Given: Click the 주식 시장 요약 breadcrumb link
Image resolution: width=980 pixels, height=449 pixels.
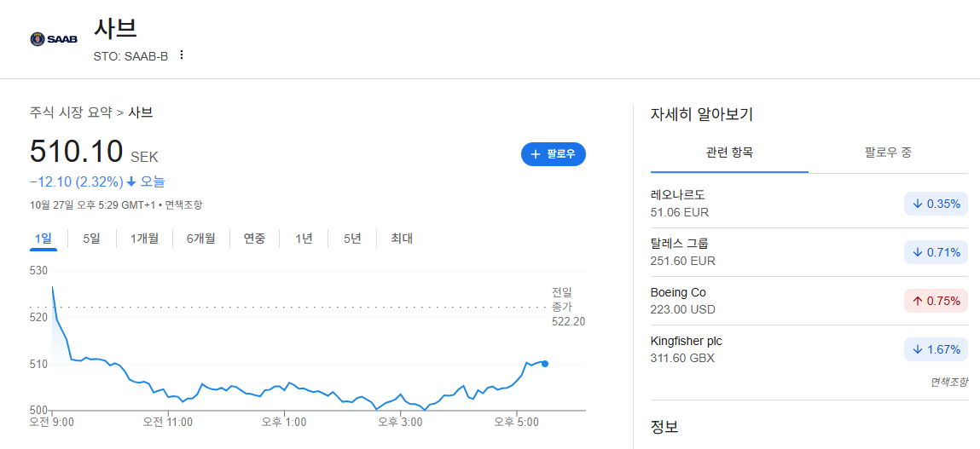Looking at the screenshot, I should coord(71,113).
